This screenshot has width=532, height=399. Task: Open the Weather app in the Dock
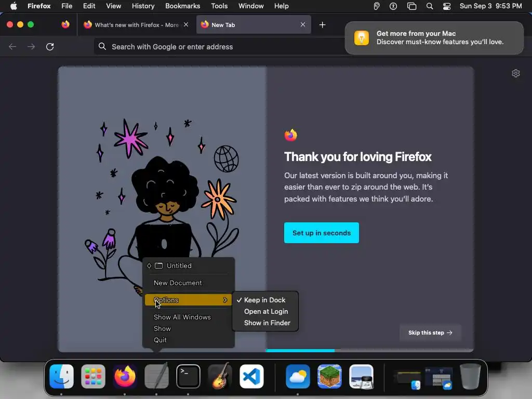pyautogui.click(x=298, y=377)
